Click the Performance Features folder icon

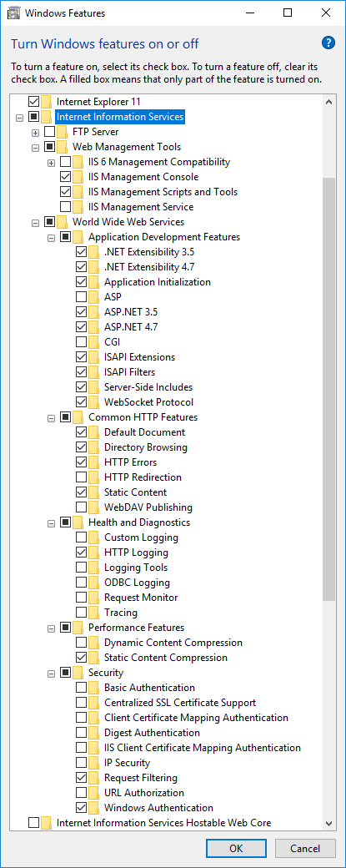[x=78, y=628]
